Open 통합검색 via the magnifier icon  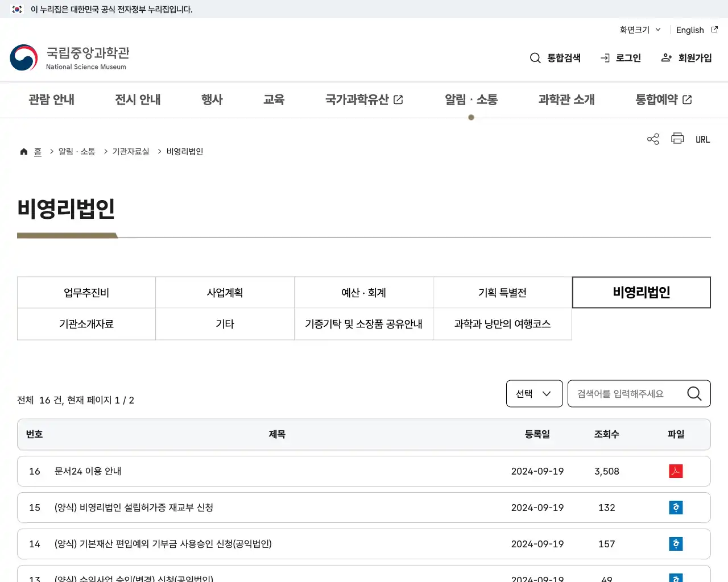pos(535,57)
